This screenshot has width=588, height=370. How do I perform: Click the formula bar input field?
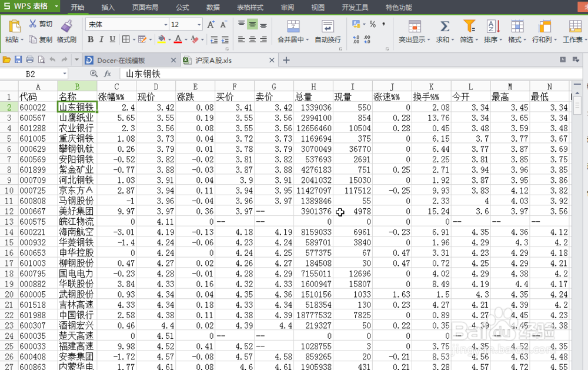pos(352,74)
